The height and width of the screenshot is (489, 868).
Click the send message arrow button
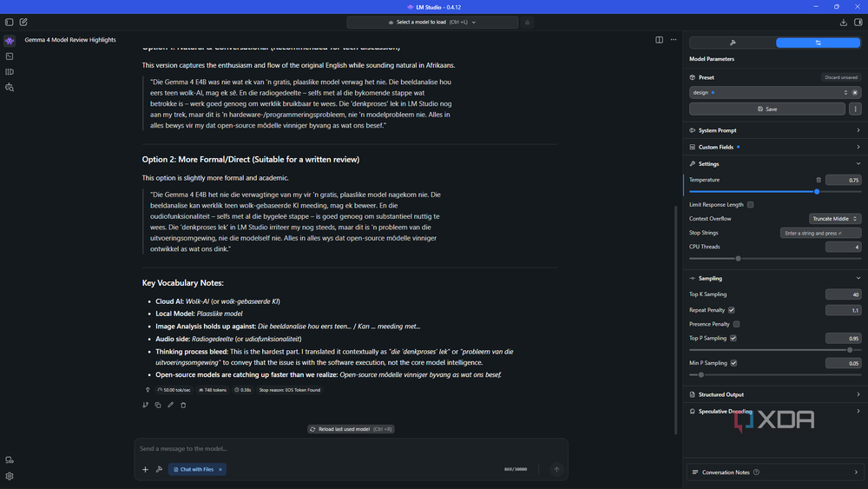click(556, 469)
